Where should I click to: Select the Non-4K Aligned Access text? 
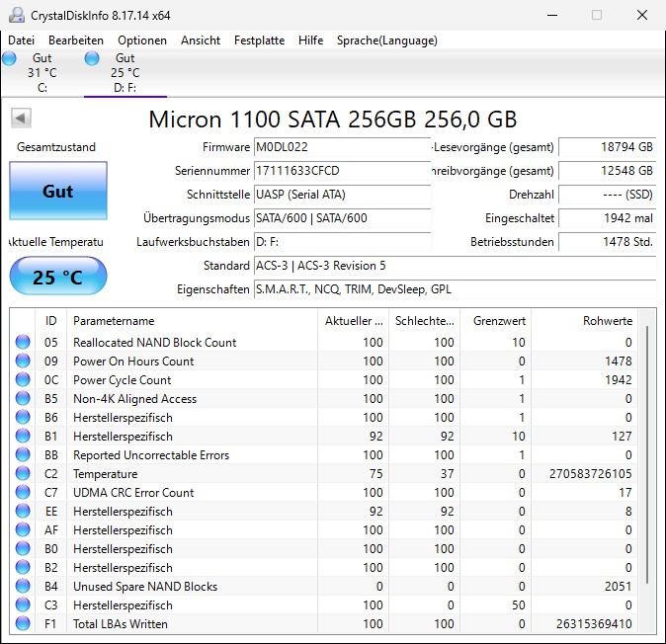point(135,399)
